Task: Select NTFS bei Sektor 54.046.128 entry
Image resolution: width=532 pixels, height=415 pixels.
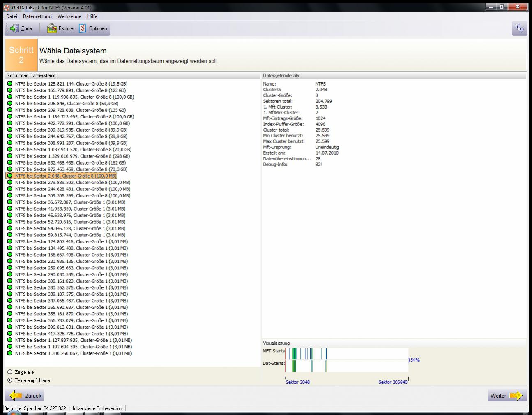Action: coord(70,229)
